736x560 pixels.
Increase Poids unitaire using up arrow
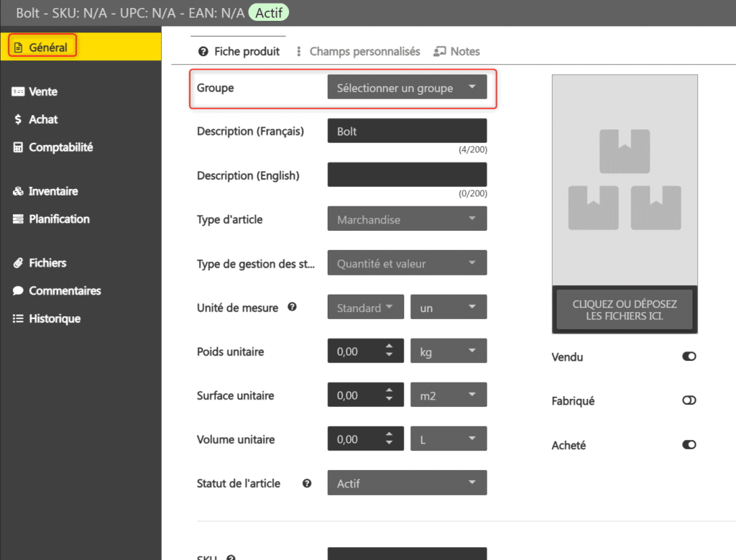tap(389, 347)
